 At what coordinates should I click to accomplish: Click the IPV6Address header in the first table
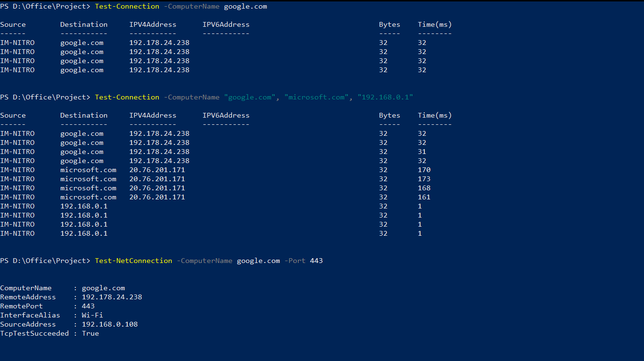pos(226,24)
